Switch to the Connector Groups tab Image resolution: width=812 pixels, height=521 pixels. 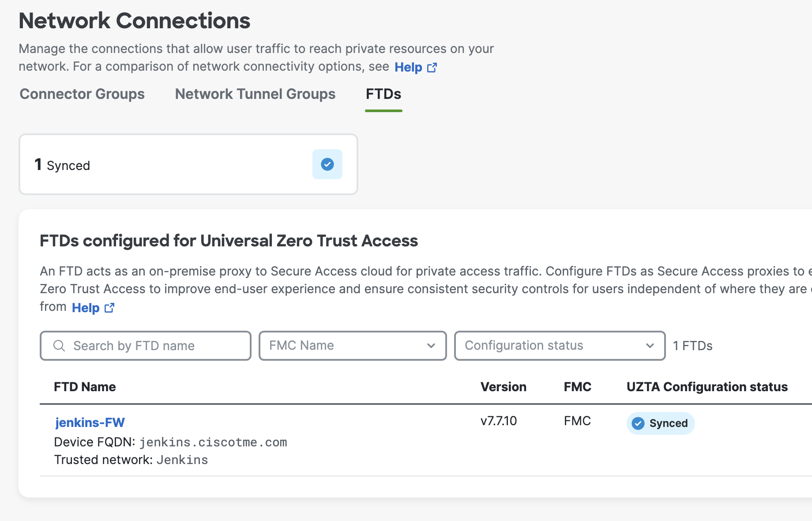pyautogui.click(x=82, y=94)
